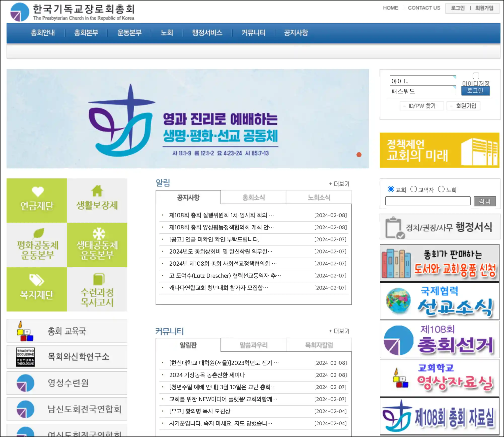Click the church logo in header
The width and height of the screenshot is (504, 437).
pos(20,12)
